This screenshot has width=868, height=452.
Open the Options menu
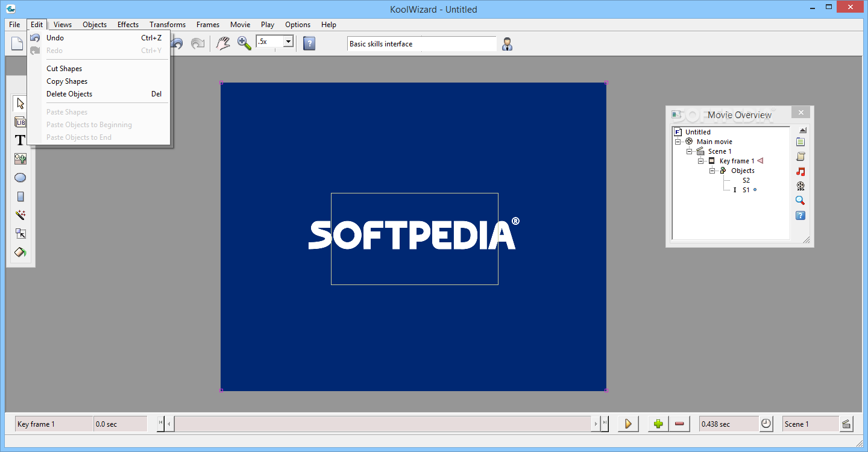(x=298, y=25)
